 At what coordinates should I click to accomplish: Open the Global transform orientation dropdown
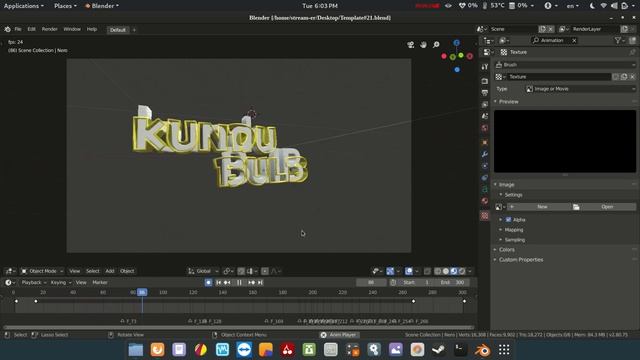pyautogui.click(x=203, y=271)
